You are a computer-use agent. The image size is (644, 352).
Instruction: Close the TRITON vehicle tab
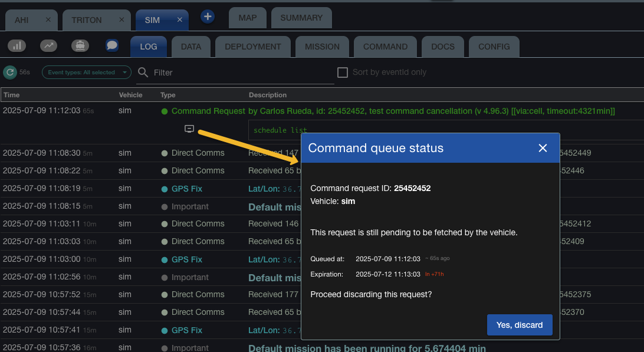121,20
